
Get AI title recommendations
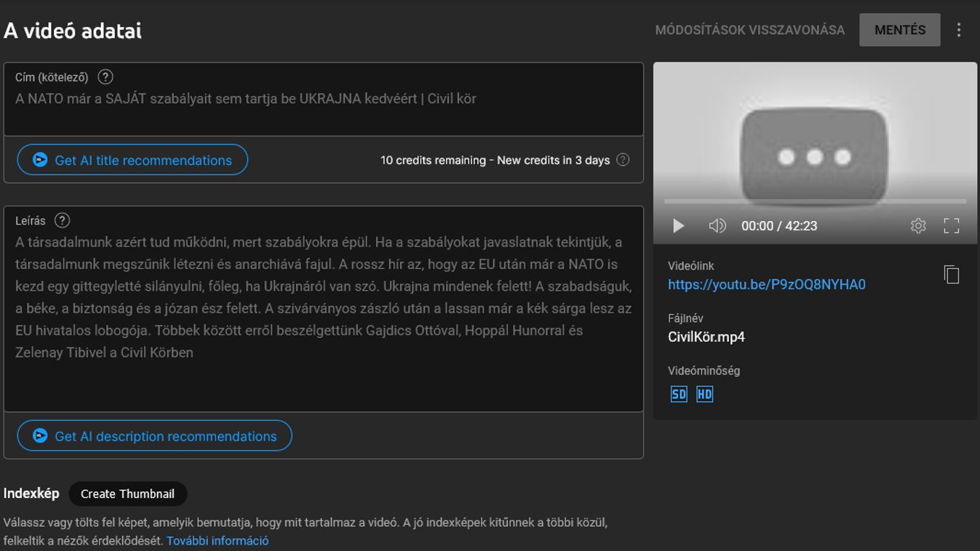tap(132, 160)
